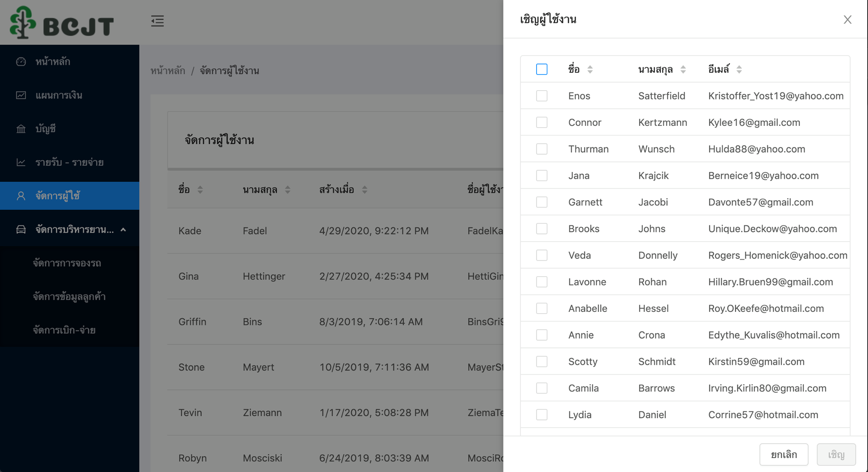Click email Kylee16@gmail.com

pos(754,122)
